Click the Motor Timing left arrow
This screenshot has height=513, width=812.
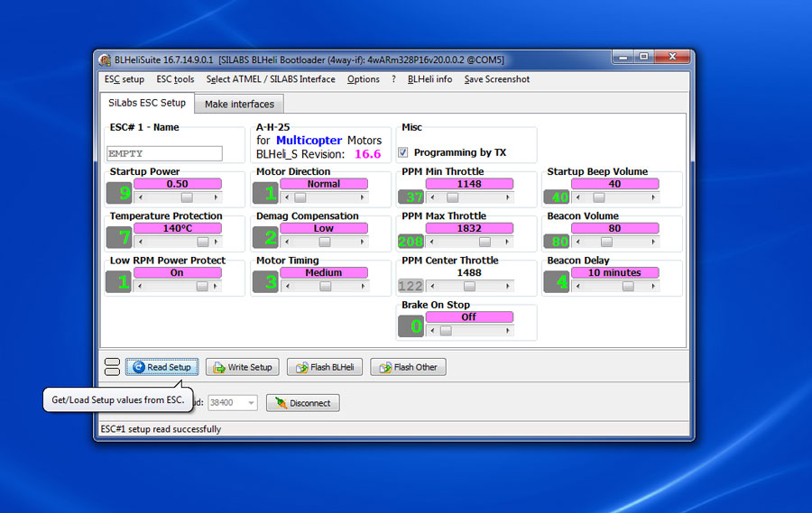[x=287, y=287]
